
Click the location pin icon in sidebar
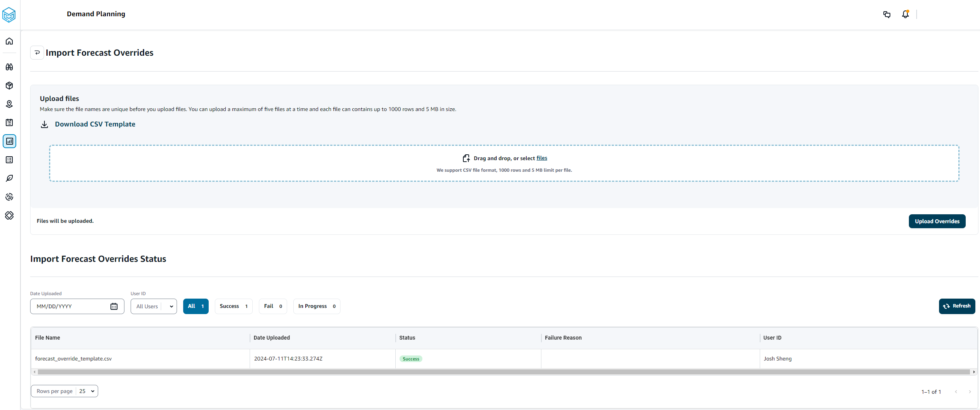[x=9, y=104]
